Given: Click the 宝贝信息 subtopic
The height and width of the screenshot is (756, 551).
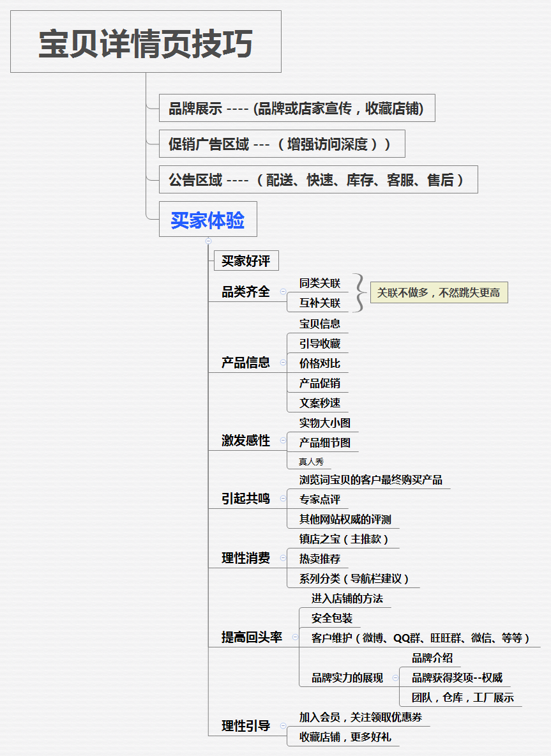Looking at the screenshot, I should point(320,324).
